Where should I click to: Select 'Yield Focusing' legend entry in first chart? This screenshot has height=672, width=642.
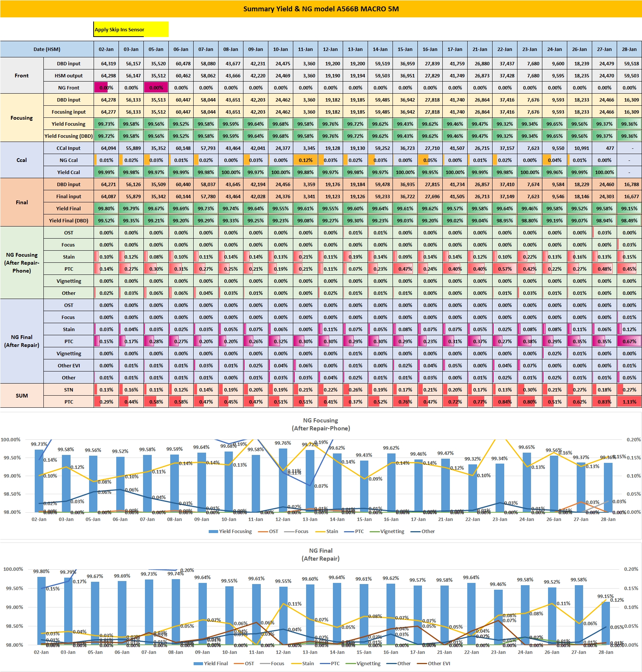(x=230, y=531)
